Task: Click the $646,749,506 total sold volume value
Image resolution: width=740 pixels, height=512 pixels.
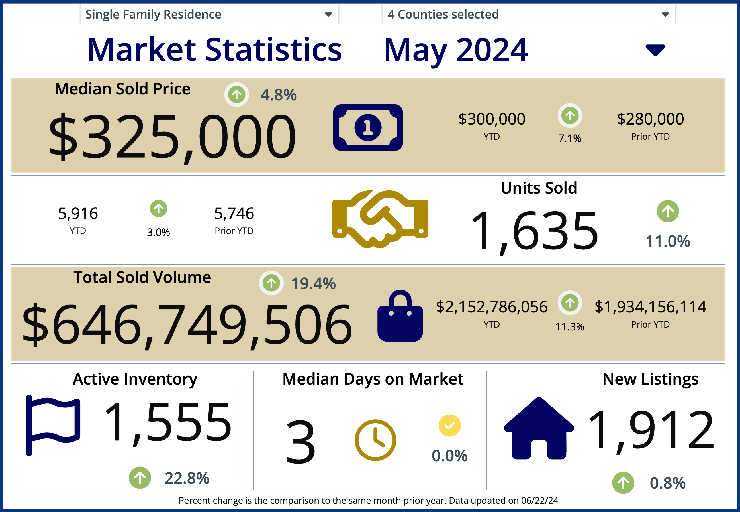Action: [x=187, y=325]
